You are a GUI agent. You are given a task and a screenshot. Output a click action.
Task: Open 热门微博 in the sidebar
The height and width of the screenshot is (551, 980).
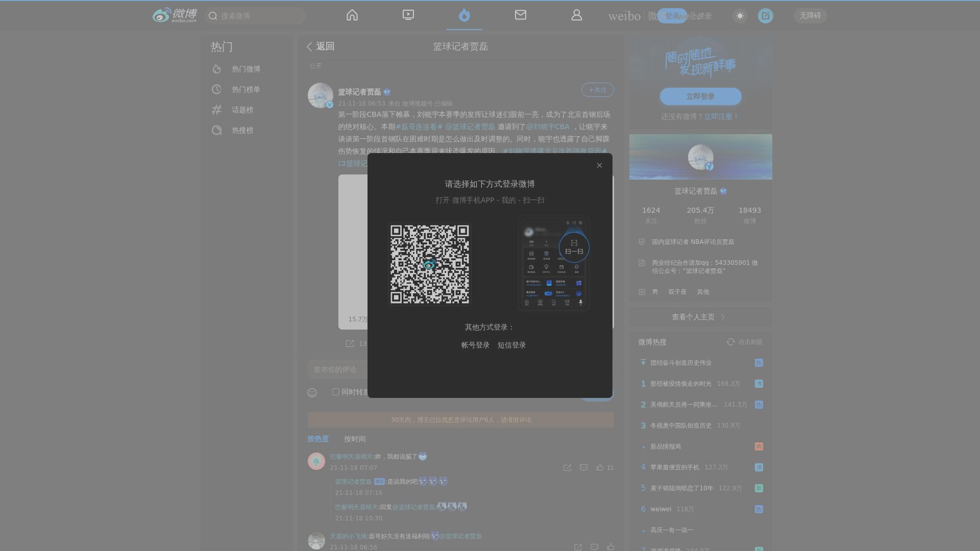coord(246,69)
